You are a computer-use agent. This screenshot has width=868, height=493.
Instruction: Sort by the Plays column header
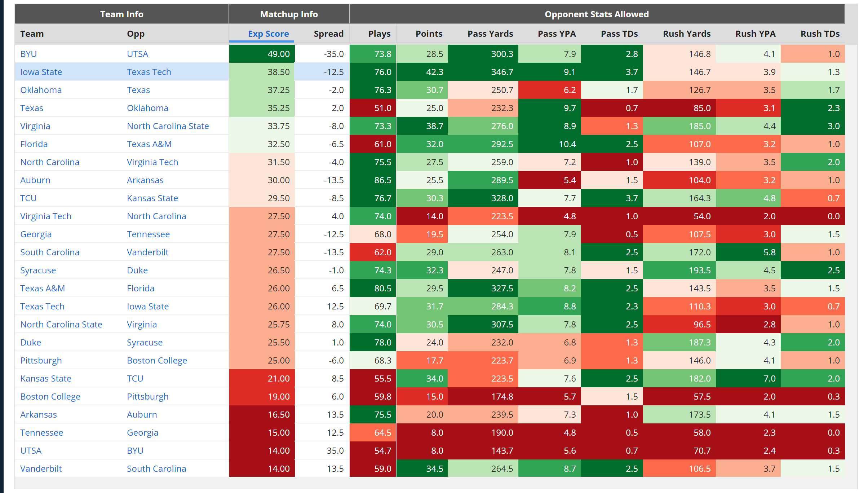379,34
